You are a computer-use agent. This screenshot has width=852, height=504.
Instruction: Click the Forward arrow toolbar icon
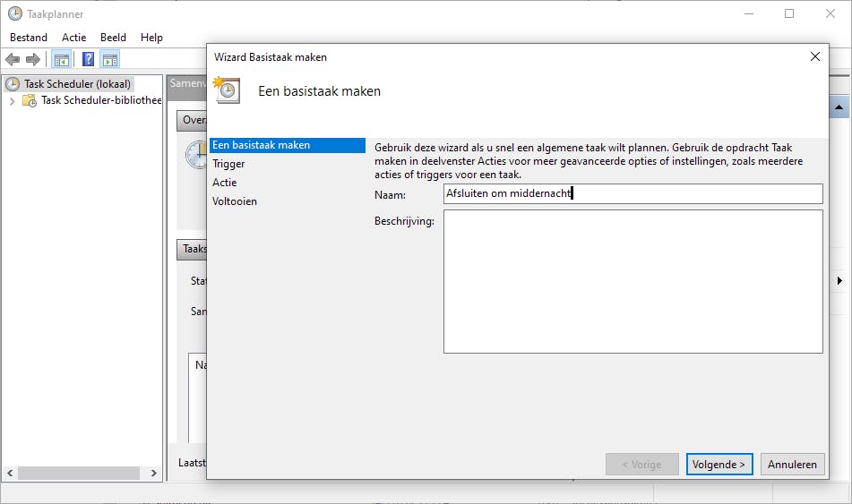[33, 59]
